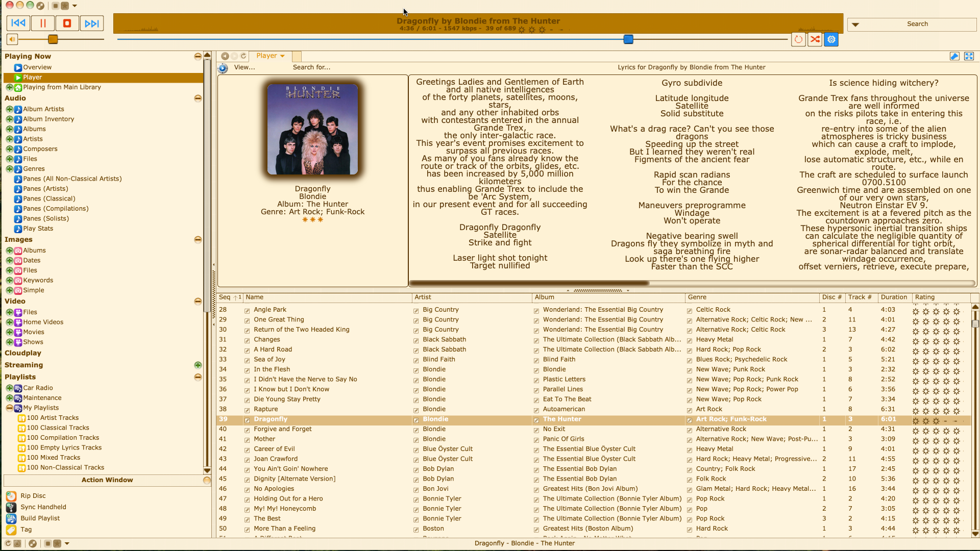Image resolution: width=980 pixels, height=551 pixels.
Task: Collapse the Video section
Action: (198, 302)
